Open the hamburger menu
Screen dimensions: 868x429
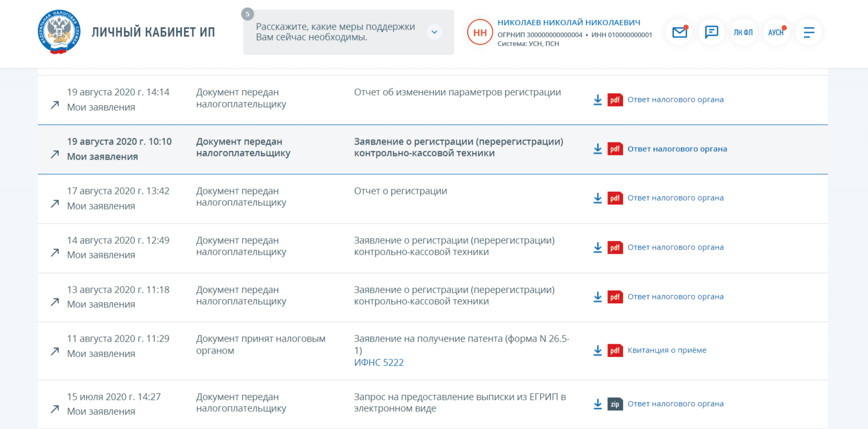pyautogui.click(x=809, y=32)
